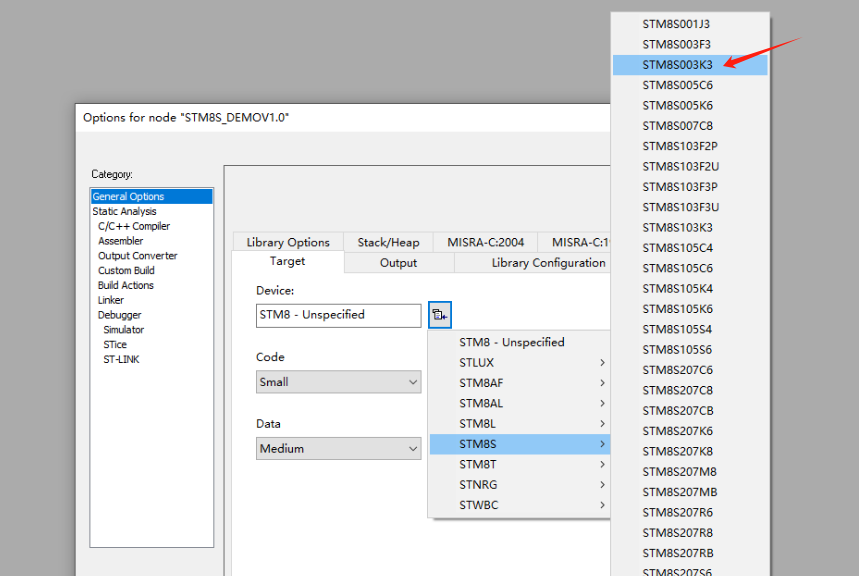Switch to the Output tab
Image resolution: width=859 pixels, height=576 pixels.
coord(399,263)
